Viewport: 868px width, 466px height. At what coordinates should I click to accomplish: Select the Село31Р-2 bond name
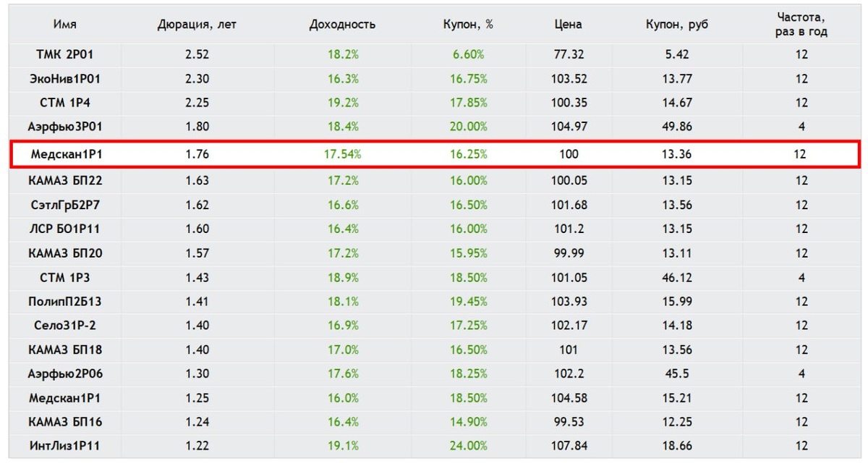pyautogui.click(x=65, y=326)
